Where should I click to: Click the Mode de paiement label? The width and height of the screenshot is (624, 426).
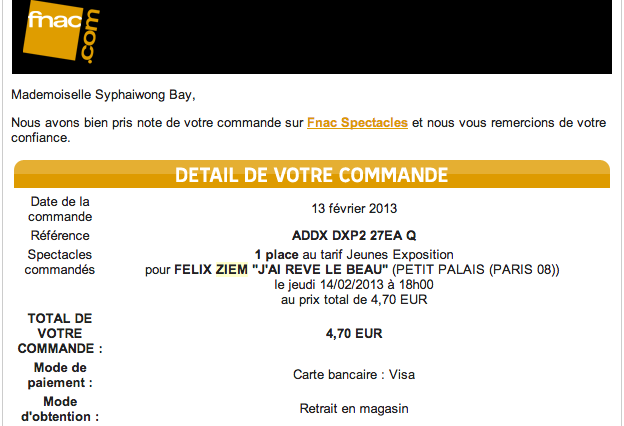tap(60, 375)
